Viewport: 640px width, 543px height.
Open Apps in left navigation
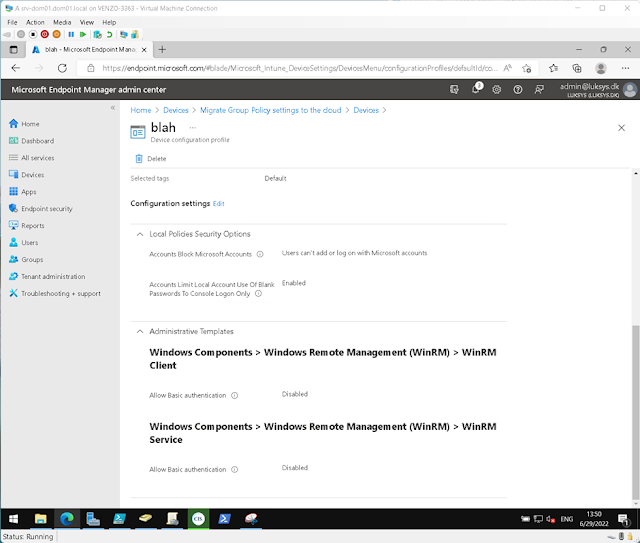[x=28, y=191]
